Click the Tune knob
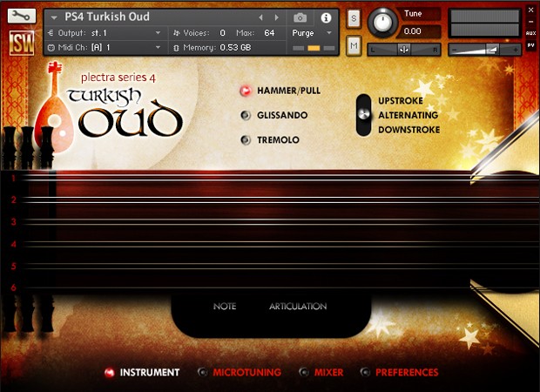 coord(382,23)
